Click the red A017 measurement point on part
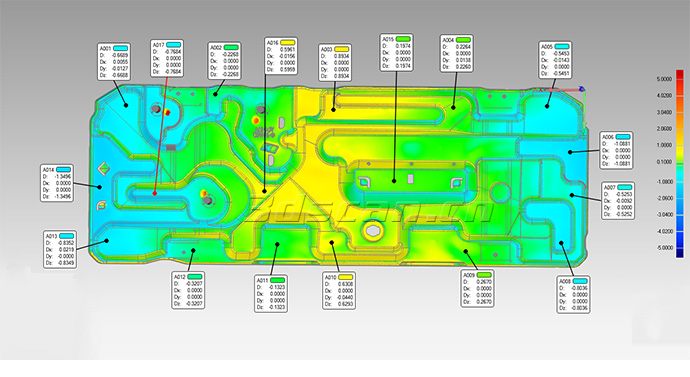The height and width of the screenshot is (377, 690). [x=155, y=194]
